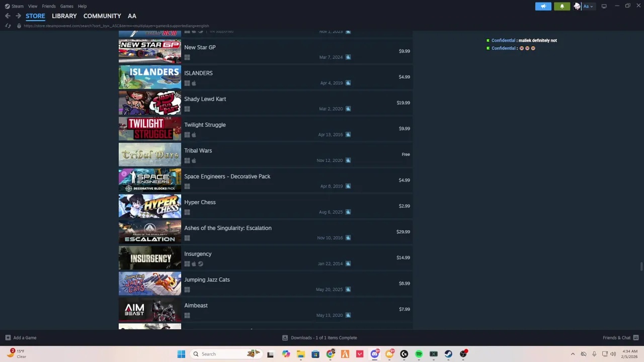Click the blue icon beside New Star GP date
644x362 pixels.
coord(348,57)
